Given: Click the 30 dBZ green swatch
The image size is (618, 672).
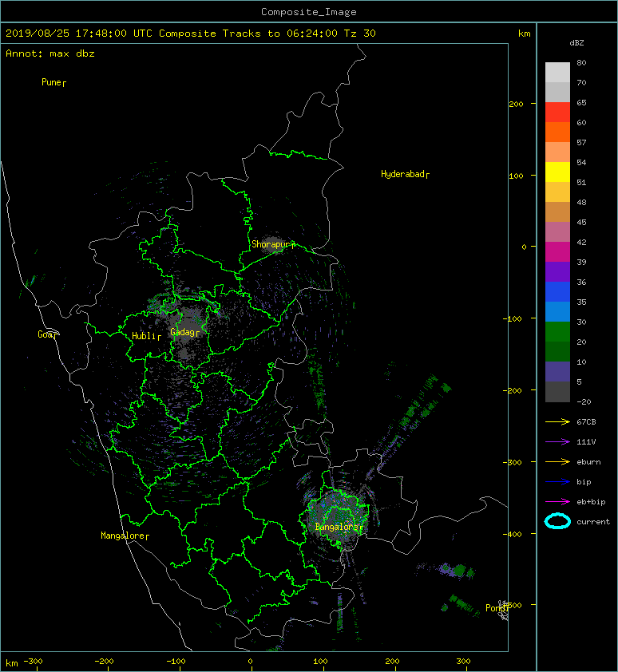Looking at the screenshot, I should [557, 331].
